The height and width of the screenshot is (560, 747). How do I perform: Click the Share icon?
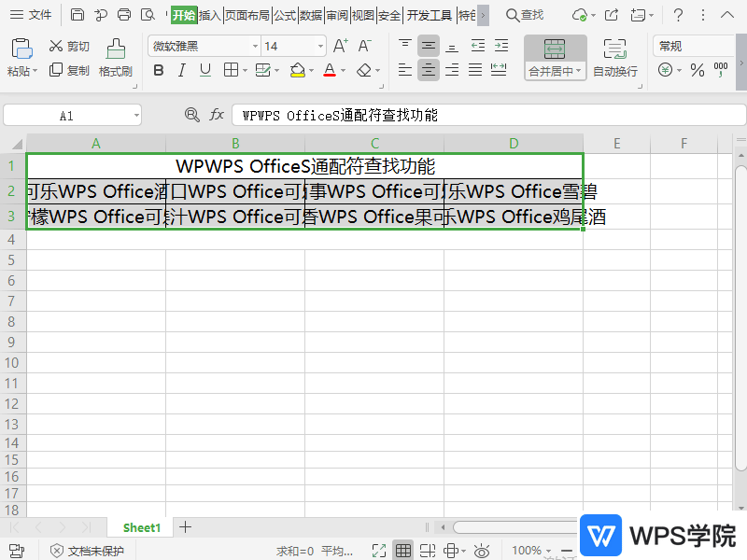[612, 15]
